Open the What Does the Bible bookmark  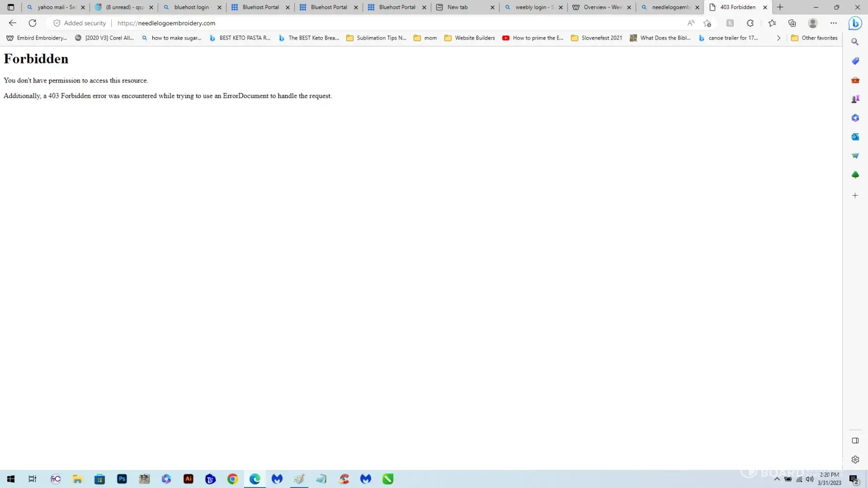click(660, 38)
